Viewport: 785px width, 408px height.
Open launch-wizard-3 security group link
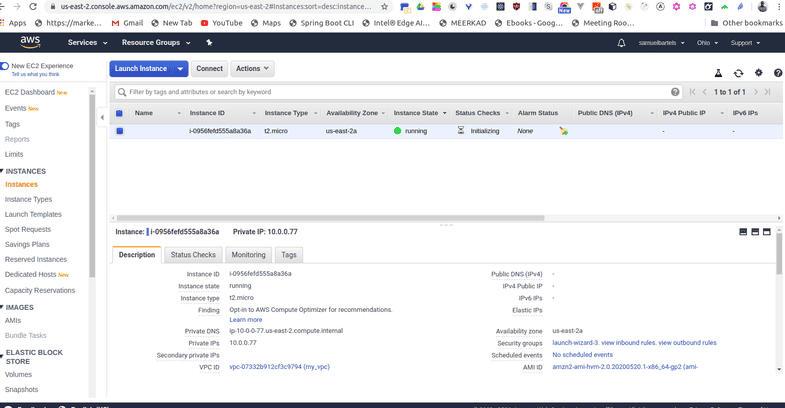point(575,343)
